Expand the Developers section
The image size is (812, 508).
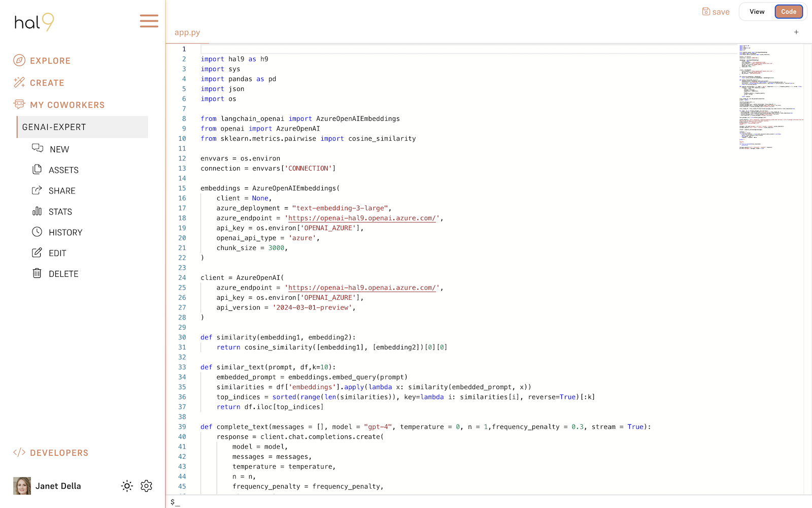coord(59,453)
